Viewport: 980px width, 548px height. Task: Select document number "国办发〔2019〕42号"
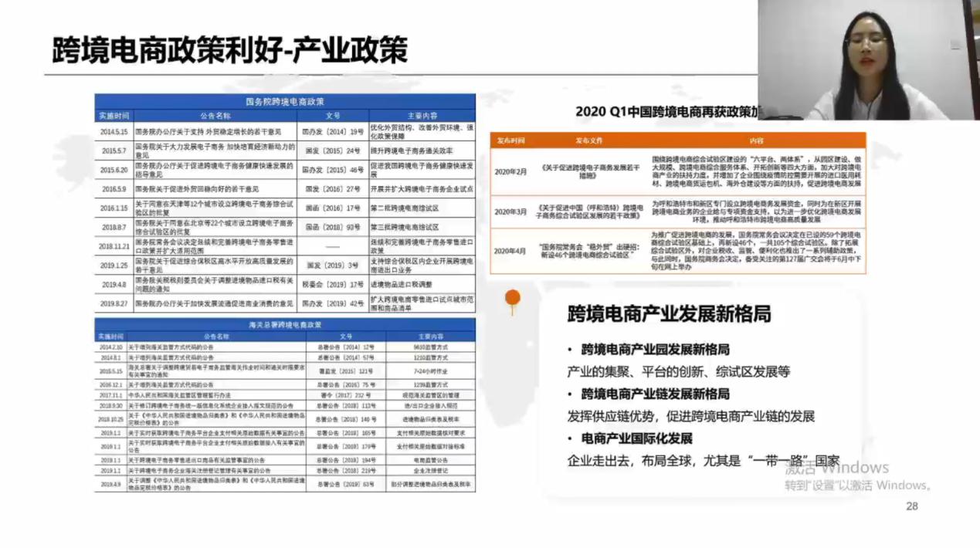point(333,304)
